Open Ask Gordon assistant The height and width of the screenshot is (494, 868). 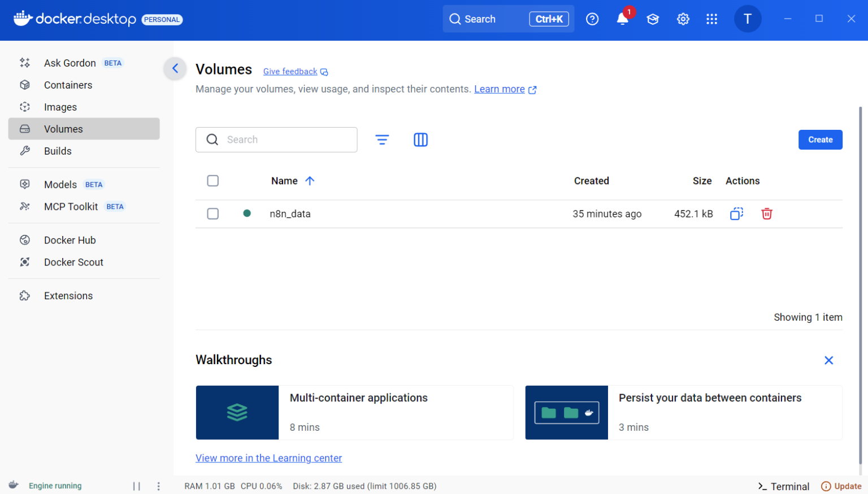69,63
